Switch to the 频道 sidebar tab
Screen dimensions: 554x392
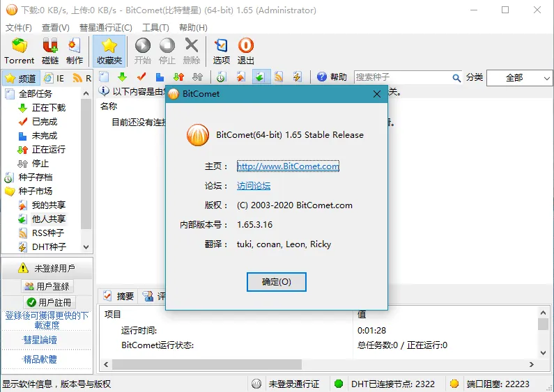tap(20, 78)
